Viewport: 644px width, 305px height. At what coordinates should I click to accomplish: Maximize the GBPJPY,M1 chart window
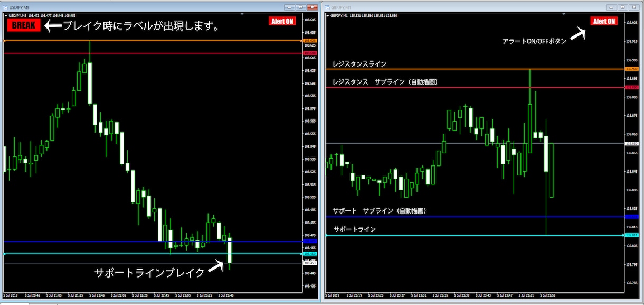[622, 7]
